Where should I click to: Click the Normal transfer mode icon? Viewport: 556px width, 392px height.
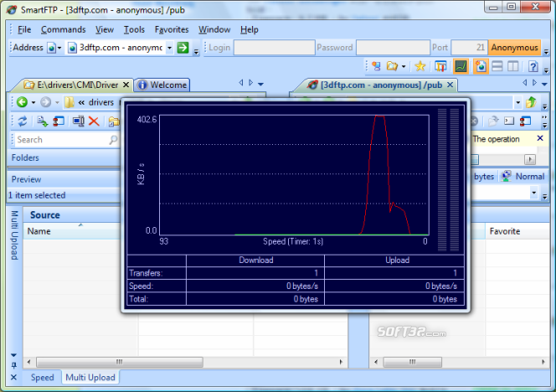coord(507,176)
